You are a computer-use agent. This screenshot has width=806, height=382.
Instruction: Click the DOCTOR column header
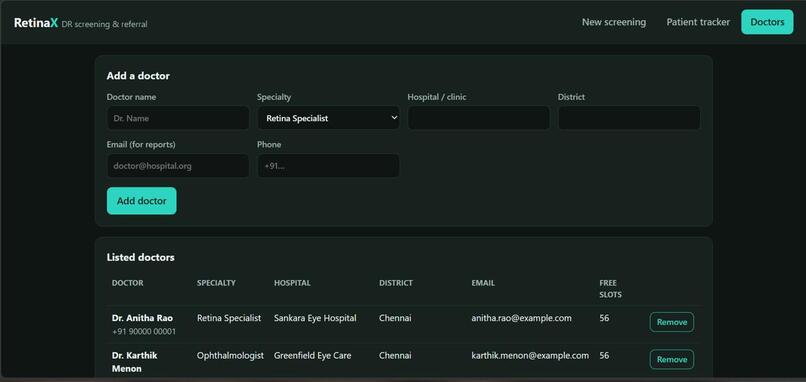[127, 283]
